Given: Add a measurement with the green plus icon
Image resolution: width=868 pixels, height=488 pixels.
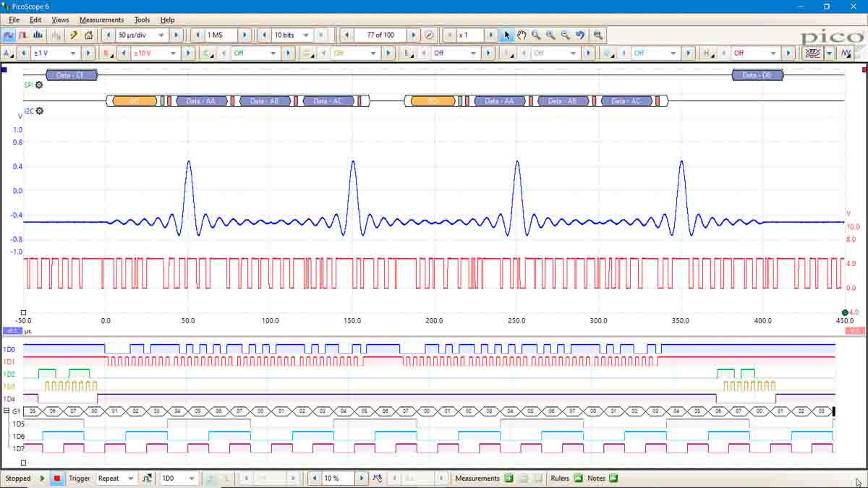Looking at the screenshot, I should [509, 478].
